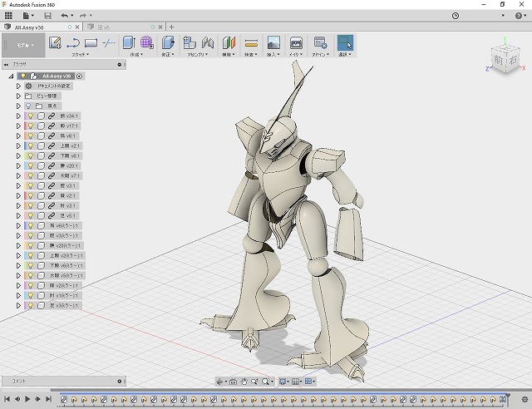Toggle visibility bulb for 下腕 v6:1
Screen dimensions: 532x409
[31, 155]
